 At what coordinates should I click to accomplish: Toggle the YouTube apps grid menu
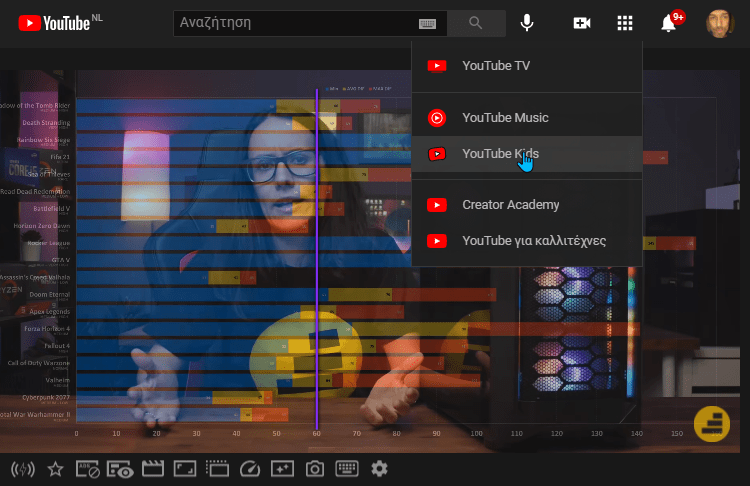(625, 23)
